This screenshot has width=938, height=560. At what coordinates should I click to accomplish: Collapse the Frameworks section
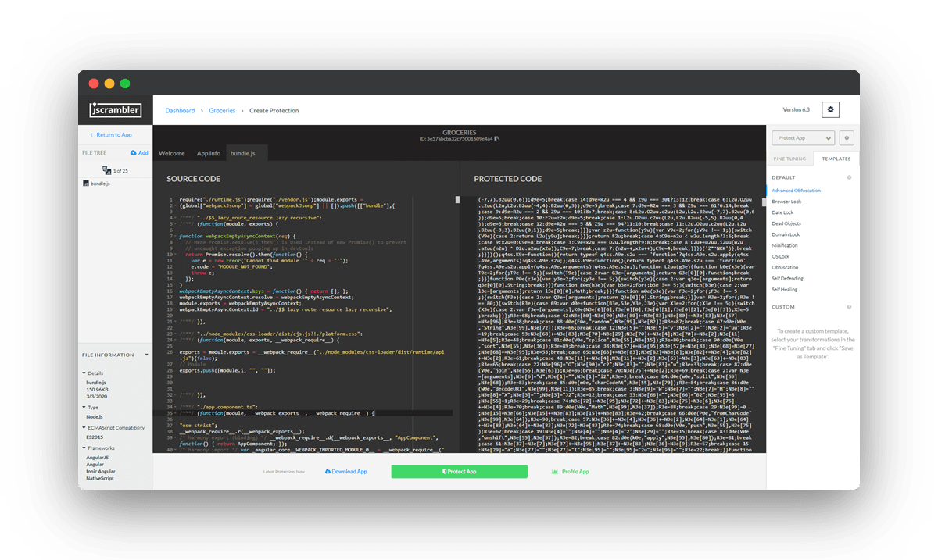(x=84, y=447)
